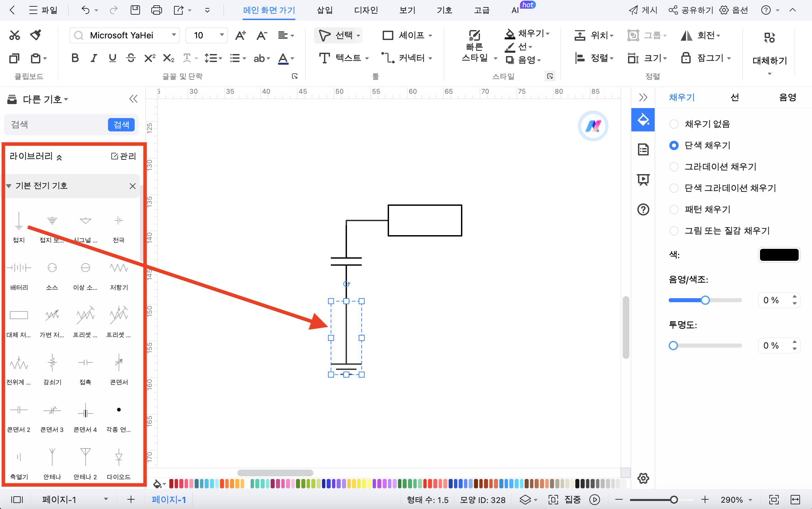Click the symbol search input field
812x509 pixels.
(x=56, y=124)
